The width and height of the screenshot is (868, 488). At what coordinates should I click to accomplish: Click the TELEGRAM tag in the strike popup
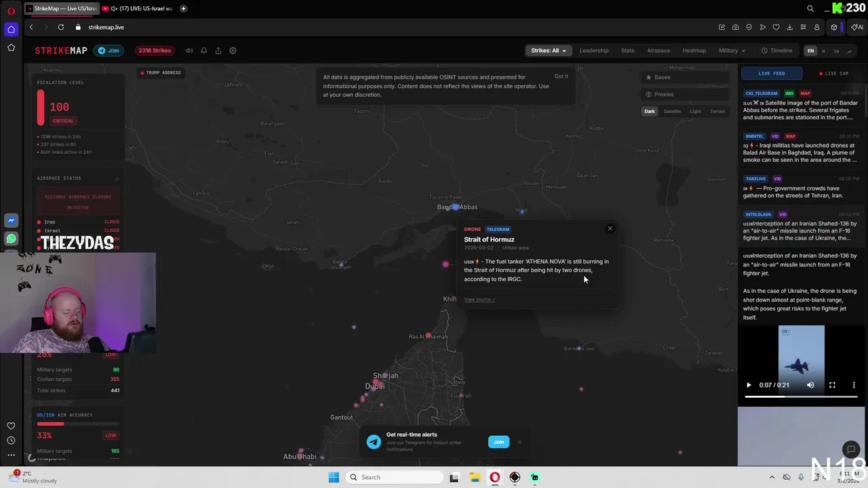coord(498,229)
